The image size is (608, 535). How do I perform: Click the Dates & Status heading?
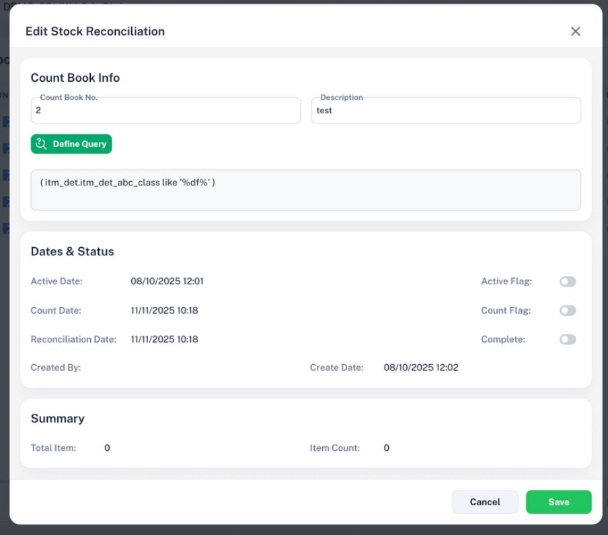(72, 251)
